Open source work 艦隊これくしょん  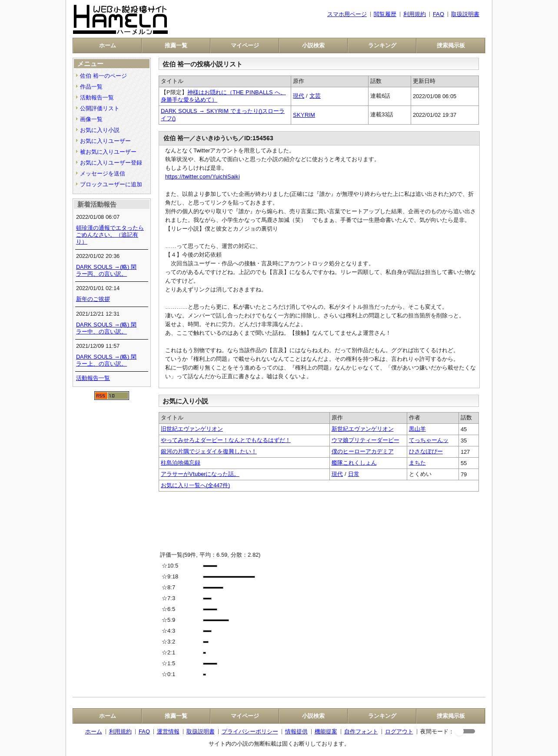point(354,463)
